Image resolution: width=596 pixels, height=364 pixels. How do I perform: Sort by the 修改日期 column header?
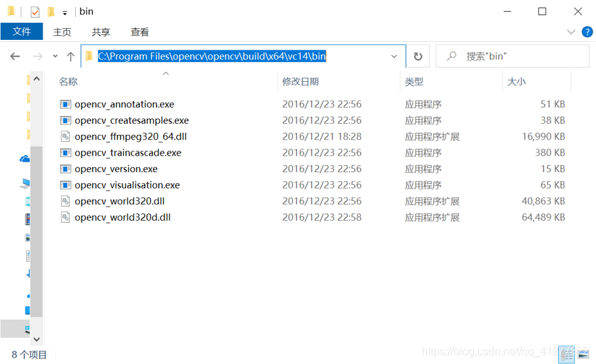tap(300, 82)
